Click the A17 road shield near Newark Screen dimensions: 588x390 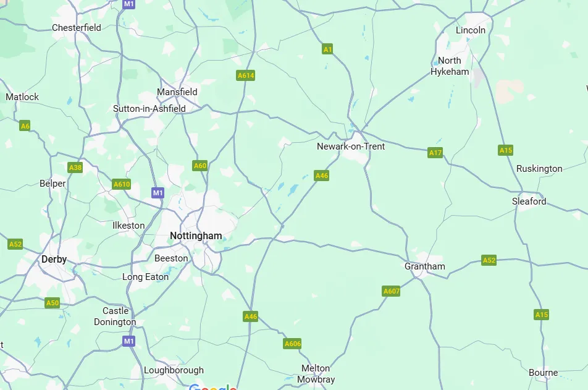coord(435,153)
